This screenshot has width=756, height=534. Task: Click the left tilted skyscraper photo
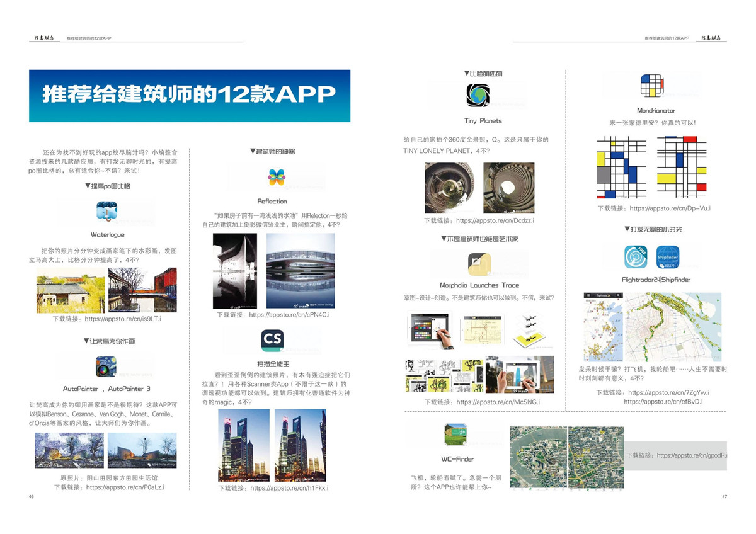(x=244, y=445)
